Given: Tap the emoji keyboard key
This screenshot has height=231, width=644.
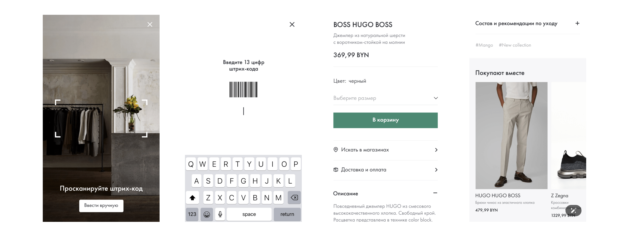Looking at the screenshot, I should coord(207,214).
